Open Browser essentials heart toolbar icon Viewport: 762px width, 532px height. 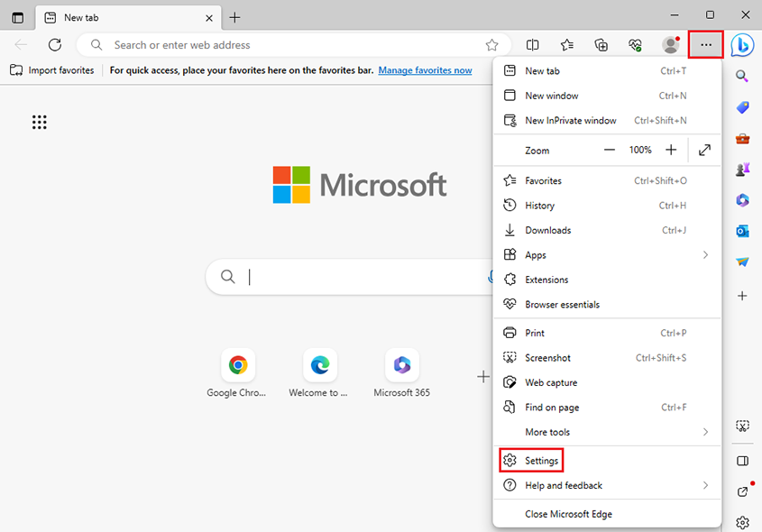(635, 45)
